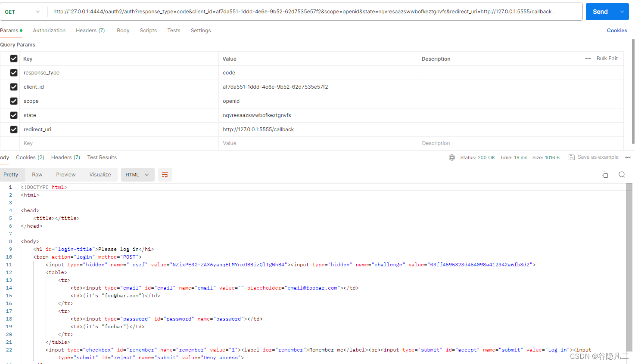Click the Size: 1016 B indicator
635x364 pixels.
pyautogui.click(x=546, y=157)
